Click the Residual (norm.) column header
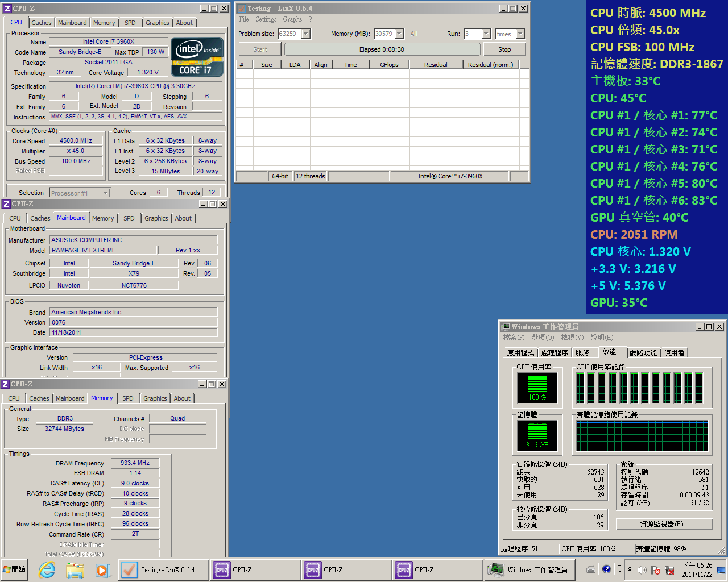Screen dimensions: 728x582 pos(490,65)
